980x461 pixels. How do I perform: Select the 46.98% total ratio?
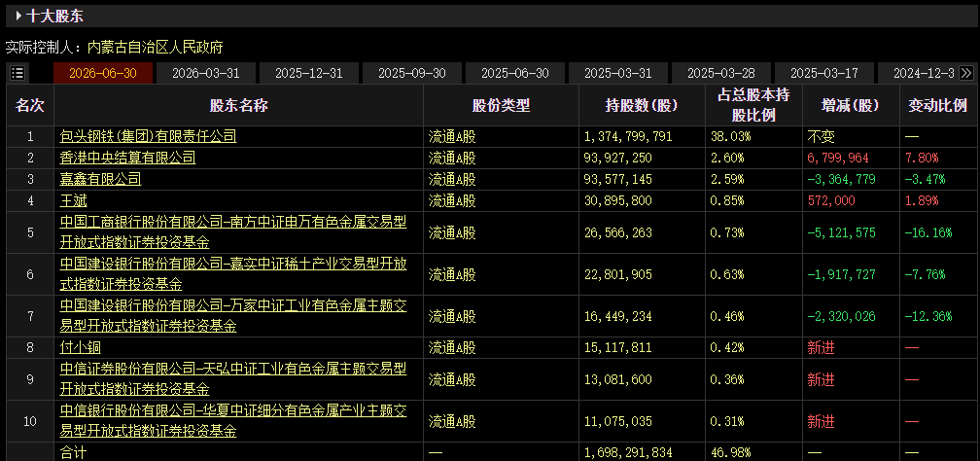point(731,452)
